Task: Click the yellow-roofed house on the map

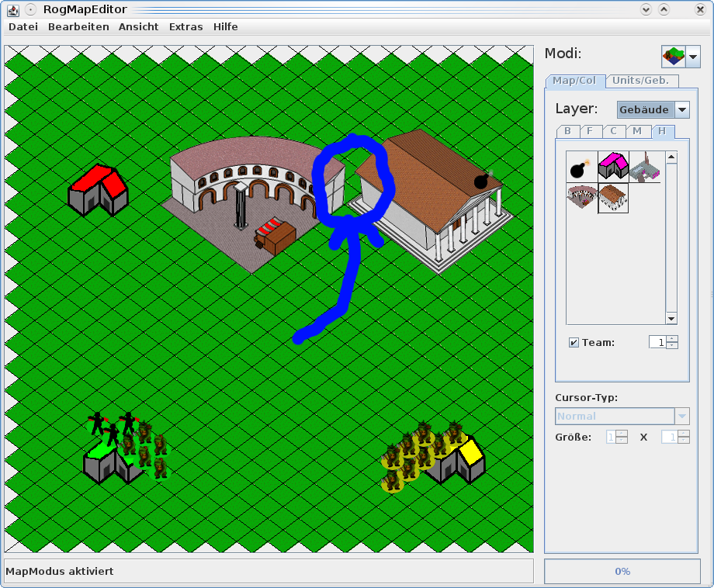Action: point(463,460)
